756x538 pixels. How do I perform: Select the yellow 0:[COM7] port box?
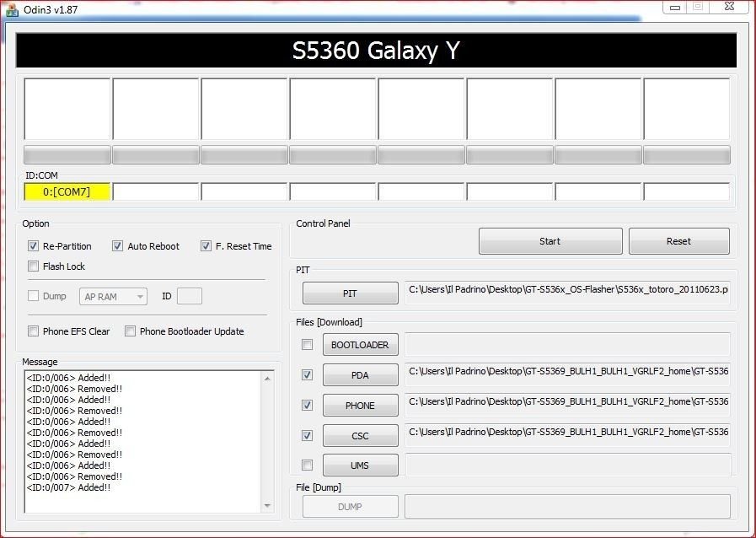[67, 192]
